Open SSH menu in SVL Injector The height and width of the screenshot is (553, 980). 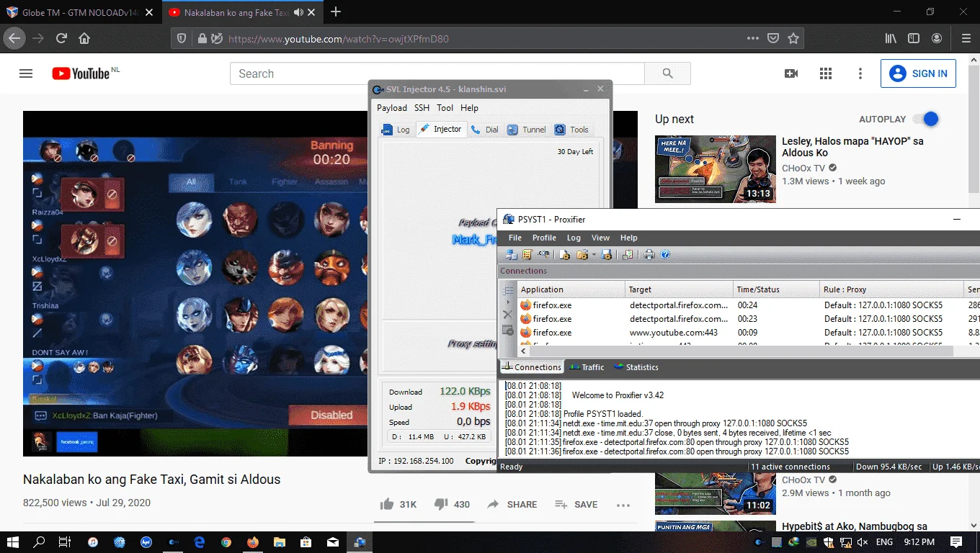tap(422, 108)
